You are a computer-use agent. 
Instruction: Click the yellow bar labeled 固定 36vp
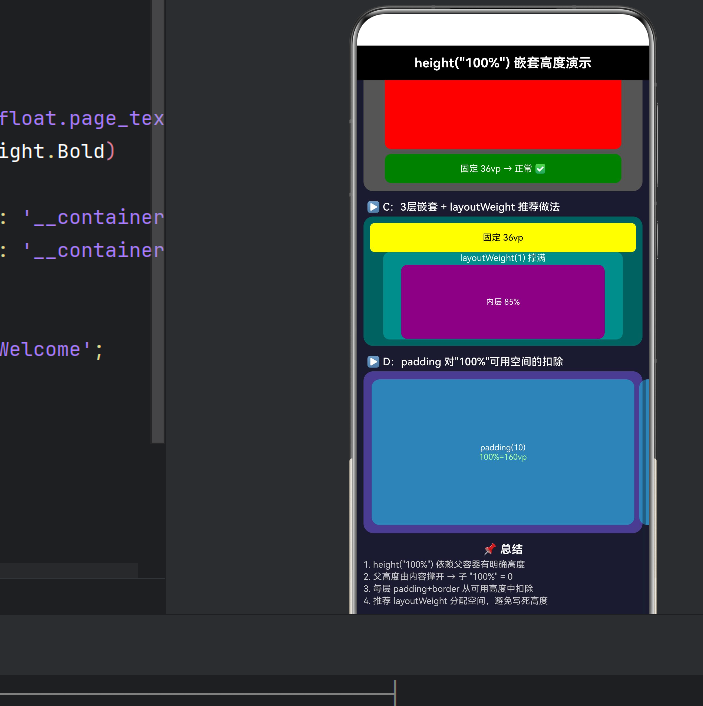[x=503, y=237]
